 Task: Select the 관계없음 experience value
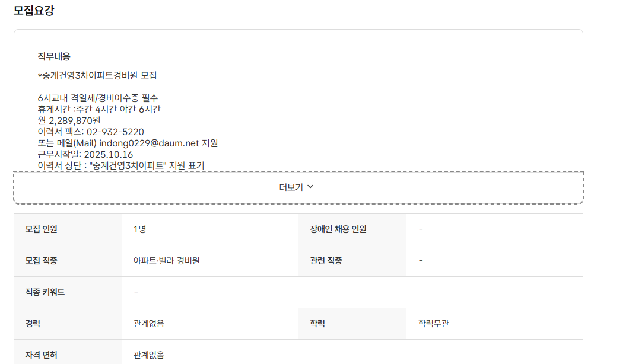point(148,323)
